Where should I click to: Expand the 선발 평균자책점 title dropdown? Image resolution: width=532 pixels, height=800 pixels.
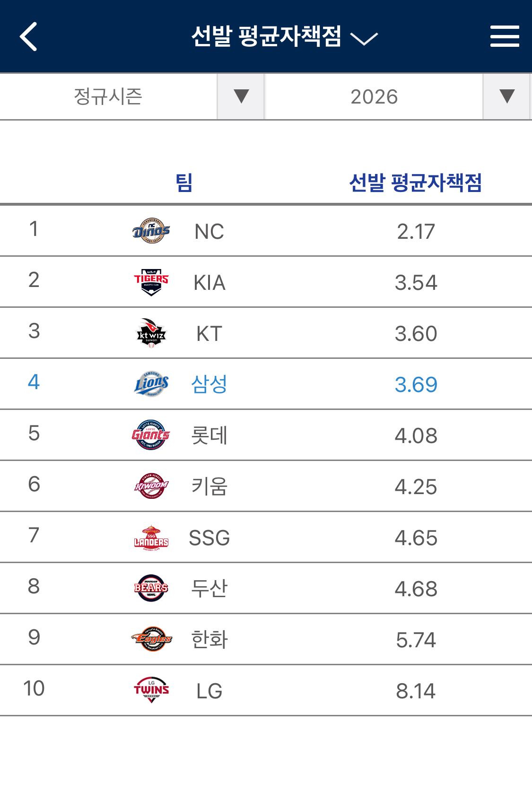[364, 38]
